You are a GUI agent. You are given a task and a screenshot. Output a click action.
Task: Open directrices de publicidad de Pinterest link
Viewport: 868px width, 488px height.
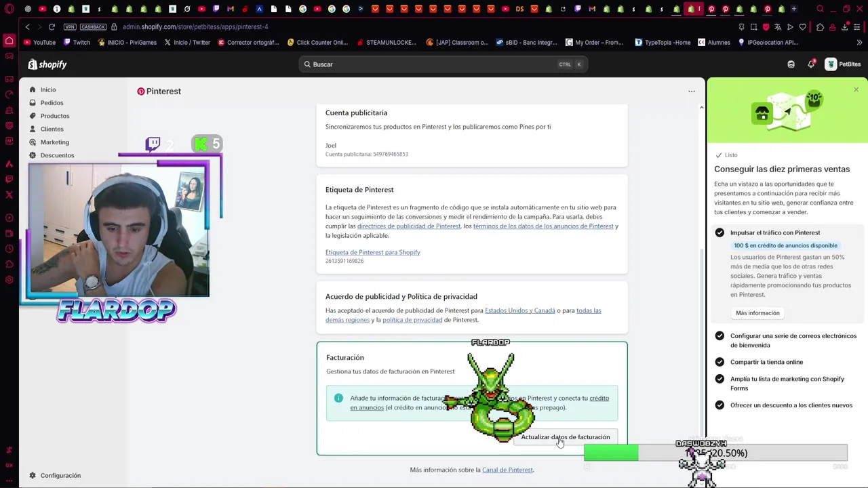(x=409, y=226)
